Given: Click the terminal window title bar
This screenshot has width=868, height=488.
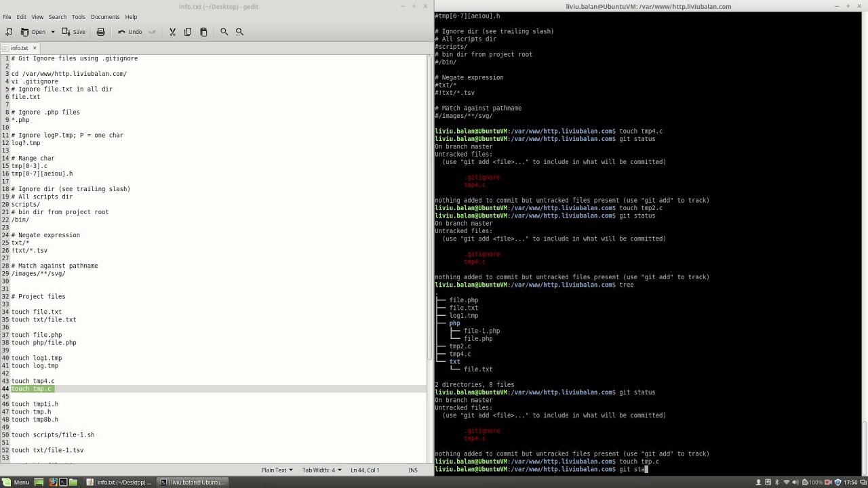Looking at the screenshot, I should coord(648,6).
